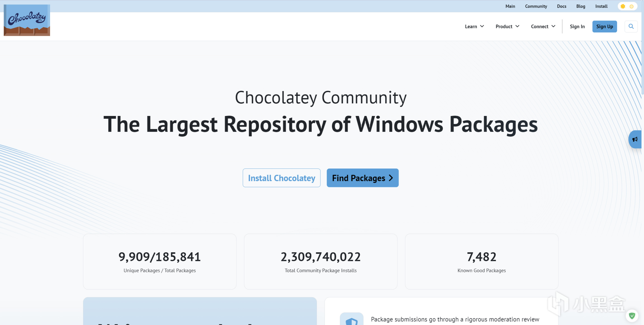The height and width of the screenshot is (325, 644).
Task: Open Install link in top bar
Action: [x=601, y=6]
